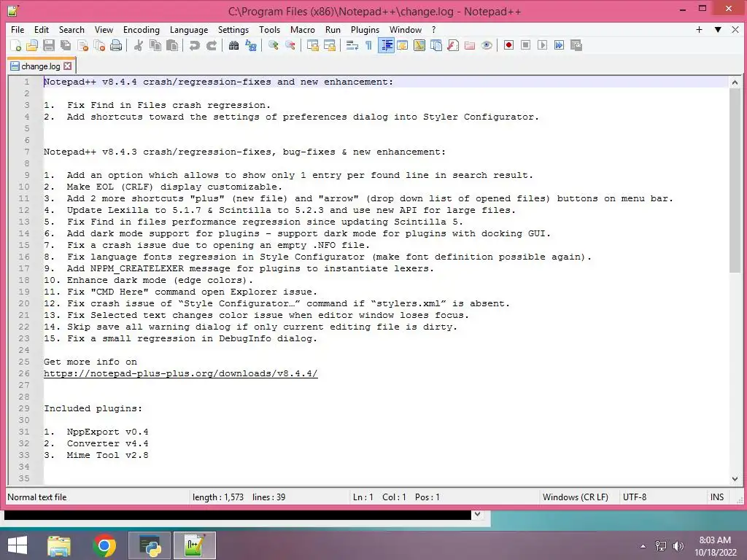Toggle INS insert mode in status bar

click(717, 497)
